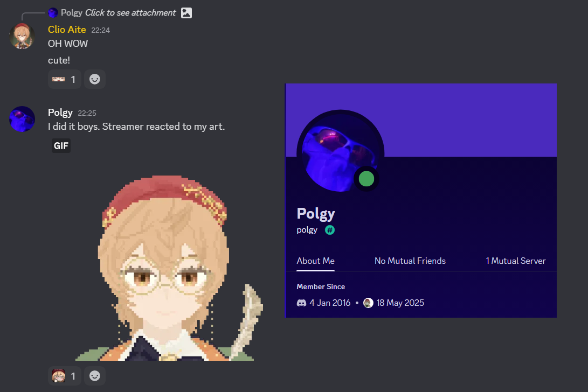This screenshot has height=392, width=588.
Task: Open the 1 Mutual Server tab
Action: pyautogui.click(x=516, y=261)
